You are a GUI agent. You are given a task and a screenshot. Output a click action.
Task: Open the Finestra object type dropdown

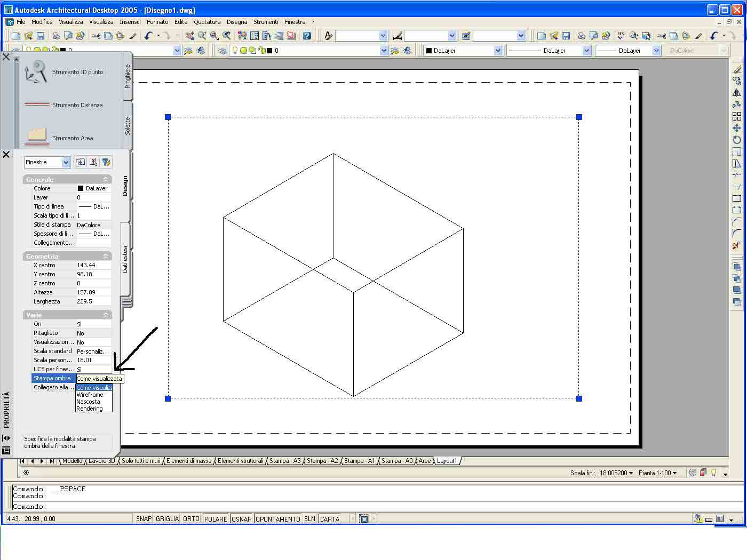[66, 162]
